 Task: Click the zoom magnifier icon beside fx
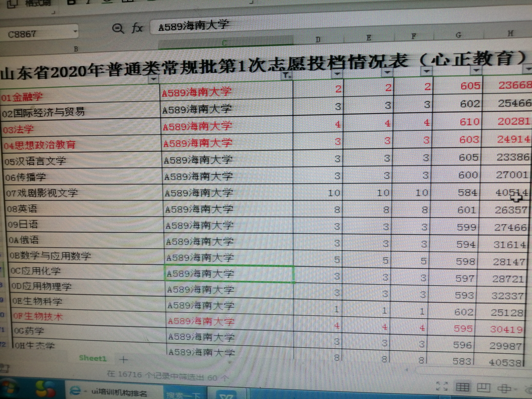click(118, 29)
